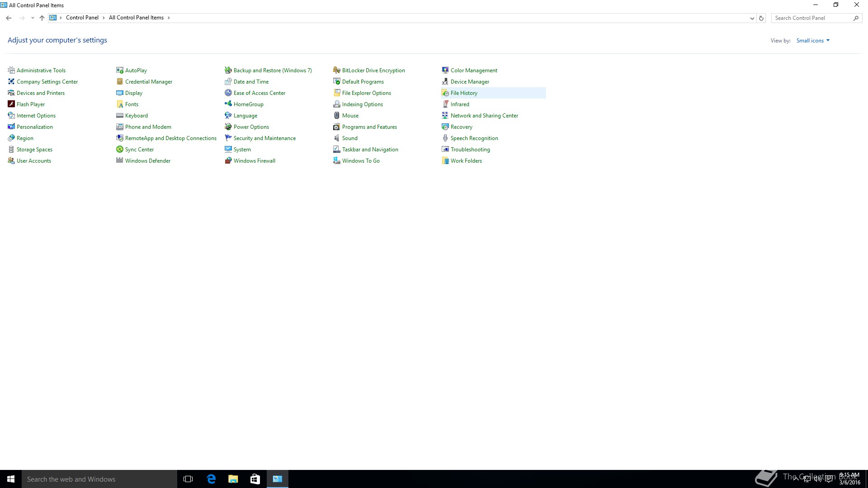Open the Region globe icon
This screenshot has height=488, width=868.
tap(11, 138)
